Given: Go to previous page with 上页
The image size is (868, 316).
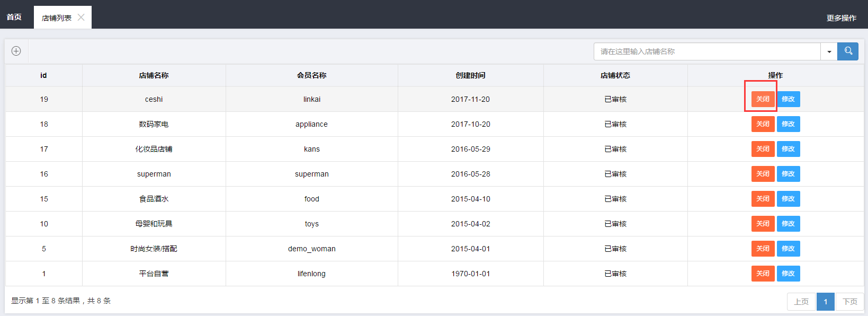Looking at the screenshot, I should (x=801, y=302).
